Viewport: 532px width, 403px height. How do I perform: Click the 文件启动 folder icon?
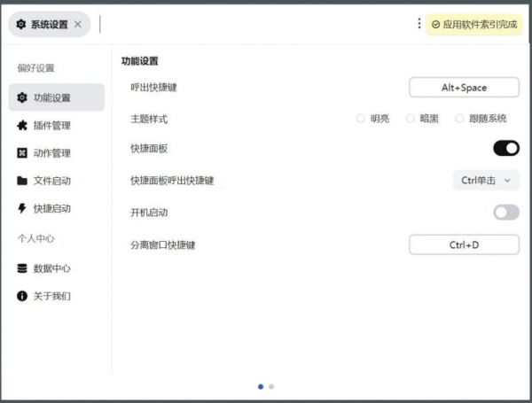click(x=22, y=182)
